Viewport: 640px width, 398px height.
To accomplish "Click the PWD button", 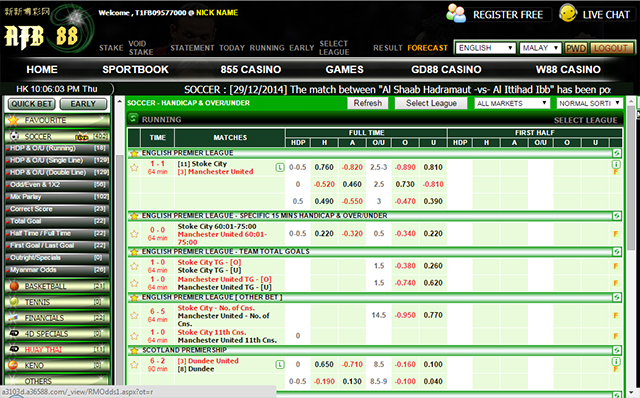I will 576,48.
